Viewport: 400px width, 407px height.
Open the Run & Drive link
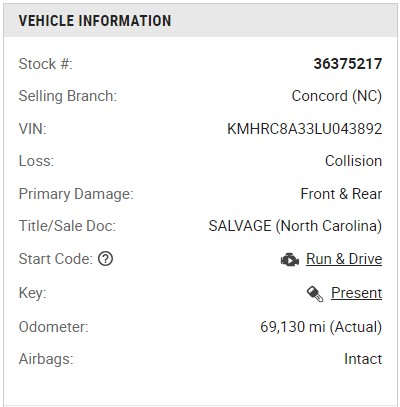click(344, 259)
